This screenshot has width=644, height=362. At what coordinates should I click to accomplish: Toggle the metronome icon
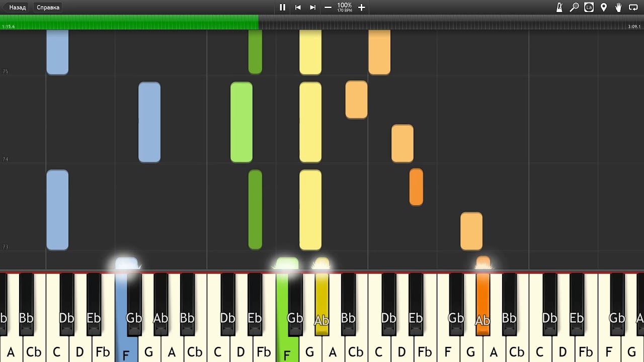click(559, 8)
